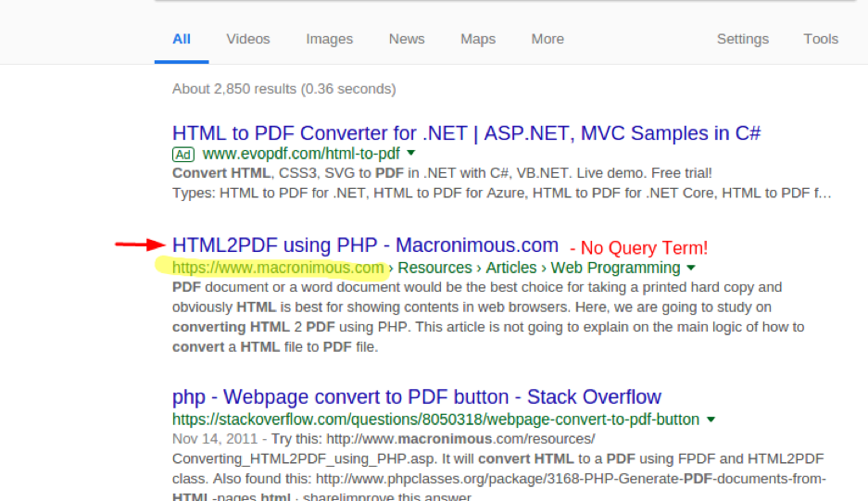The height and width of the screenshot is (501, 868).
Task: Open the Stack Overflow Webpage convert to PDF result
Action: (416, 397)
